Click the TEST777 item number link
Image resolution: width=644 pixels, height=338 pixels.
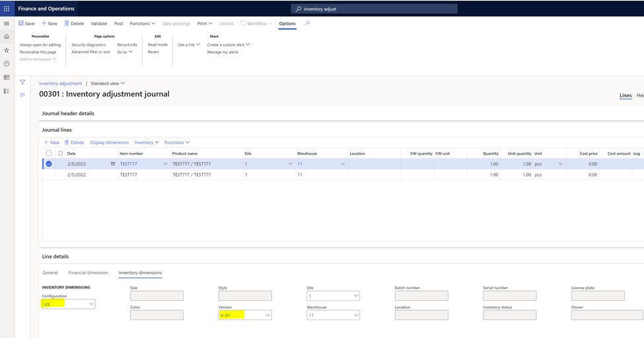(x=129, y=163)
